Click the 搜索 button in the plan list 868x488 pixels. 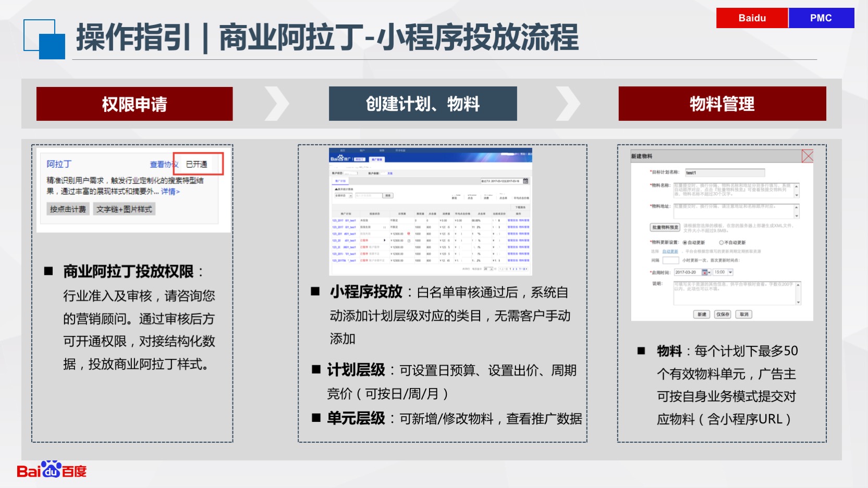click(x=388, y=195)
